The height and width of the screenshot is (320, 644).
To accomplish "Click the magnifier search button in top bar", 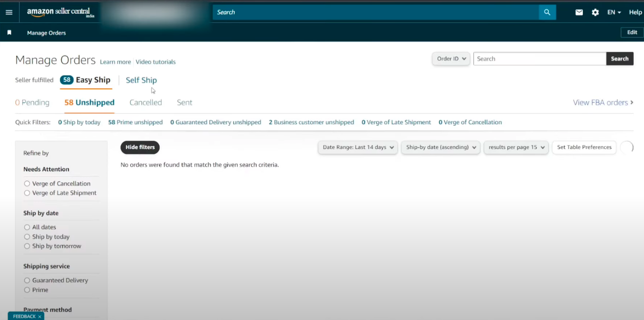I will pyautogui.click(x=547, y=12).
